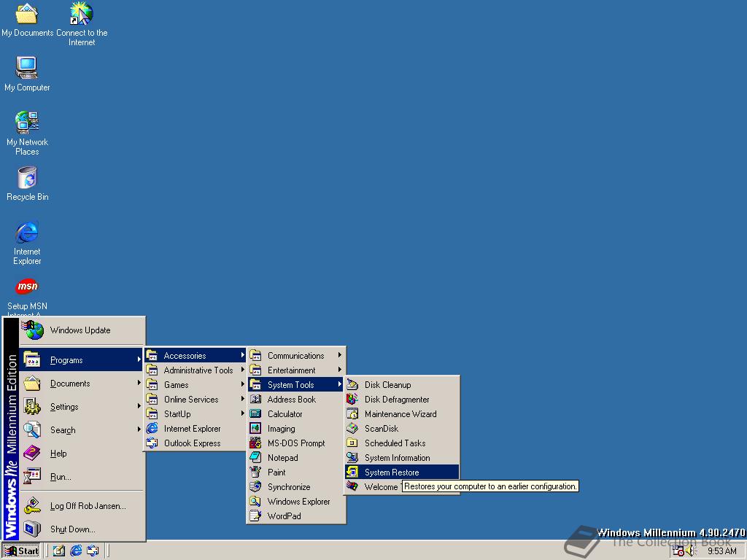The width and height of the screenshot is (747, 560).
Task: Open Help from the Start menu
Action: coord(82,454)
